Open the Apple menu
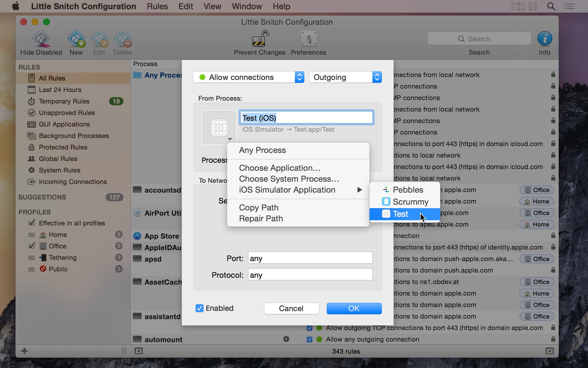 [x=16, y=6]
